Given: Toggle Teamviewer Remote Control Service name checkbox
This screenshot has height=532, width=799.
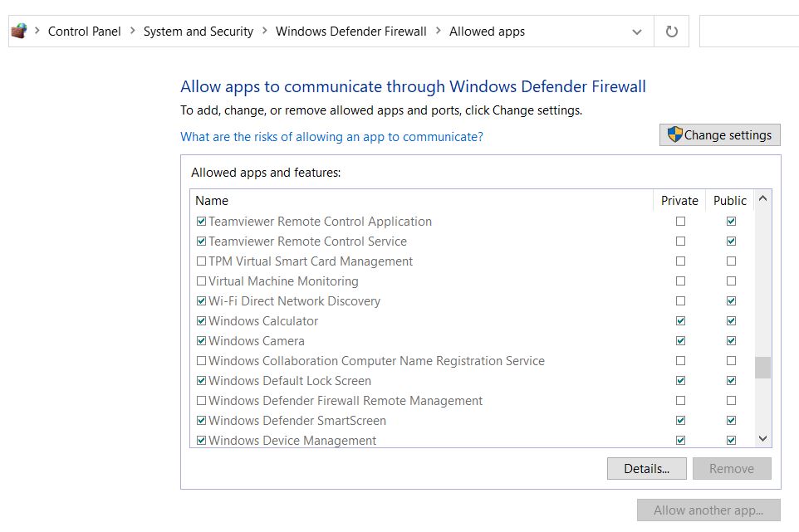Looking at the screenshot, I should click(x=201, y=242).
